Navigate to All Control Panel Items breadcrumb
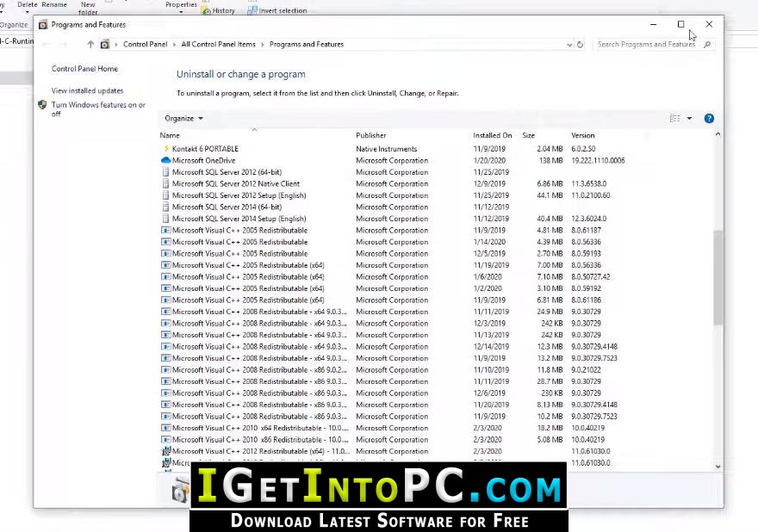Image resolution: width=758 pixels, height=532 pixels. 219,45
